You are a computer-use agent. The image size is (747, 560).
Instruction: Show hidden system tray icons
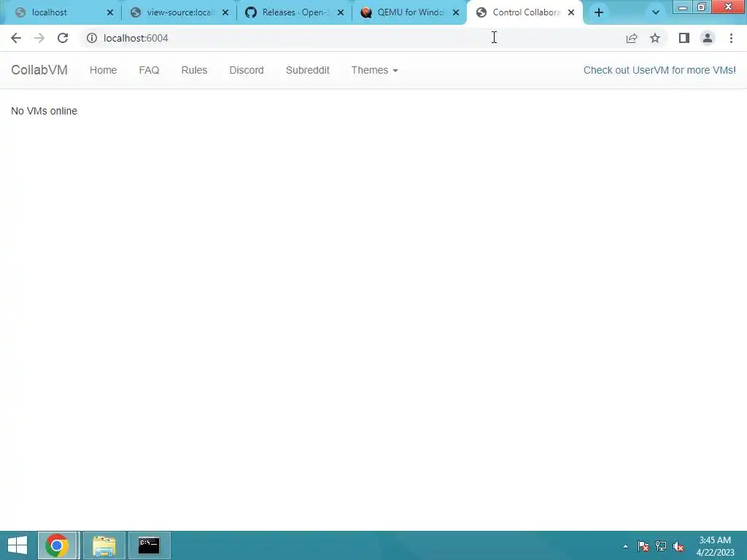(x=625, y=546)
